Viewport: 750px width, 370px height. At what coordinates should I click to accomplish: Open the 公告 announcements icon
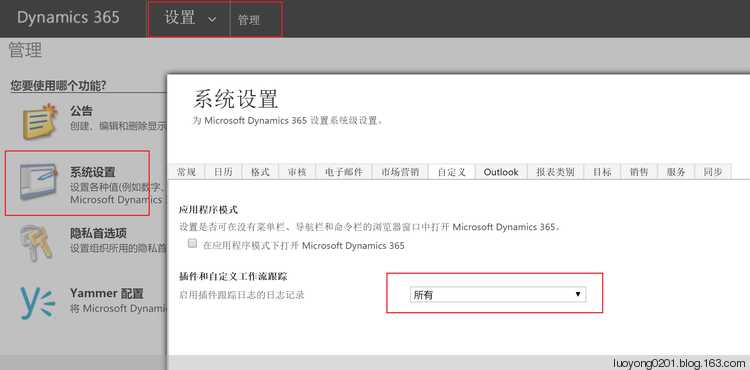[x=39, y=121]
